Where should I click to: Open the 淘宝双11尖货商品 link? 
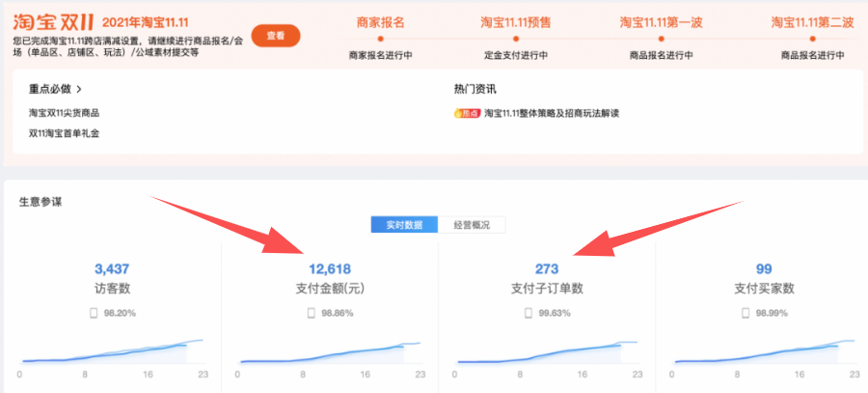point(64,113)
